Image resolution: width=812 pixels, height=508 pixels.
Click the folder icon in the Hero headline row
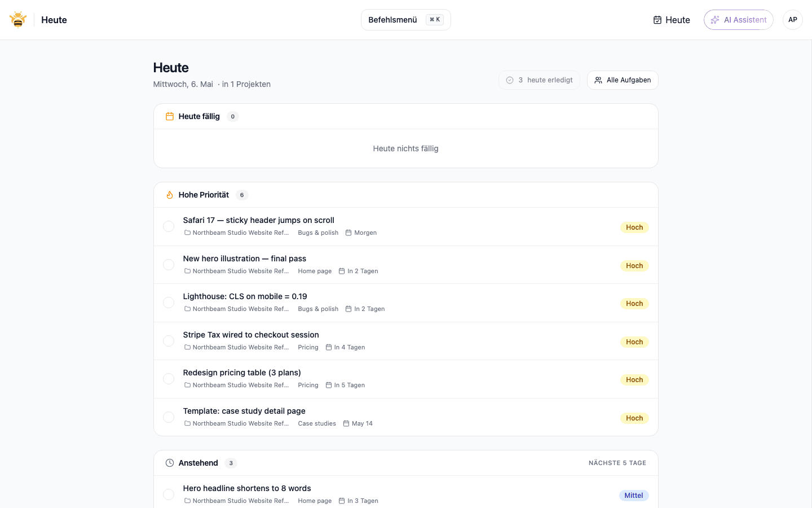click(x=187, y=501)
